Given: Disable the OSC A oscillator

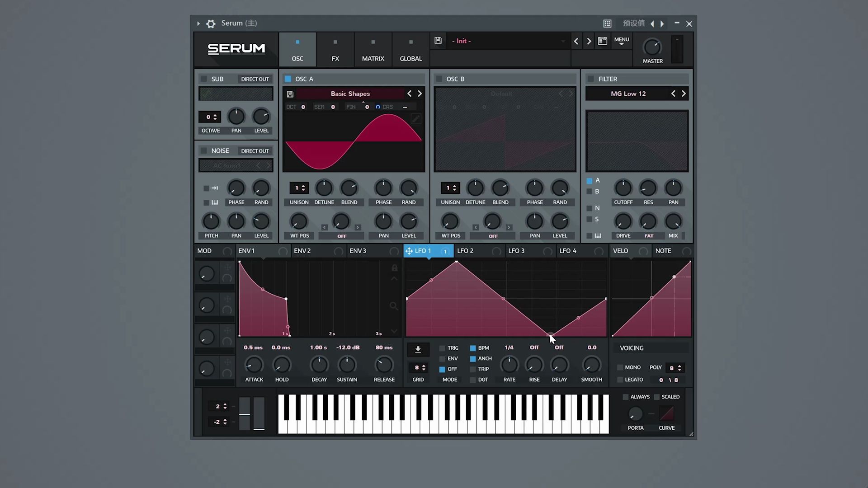Looking at the screenshot, I should click(x=288, y=79).
